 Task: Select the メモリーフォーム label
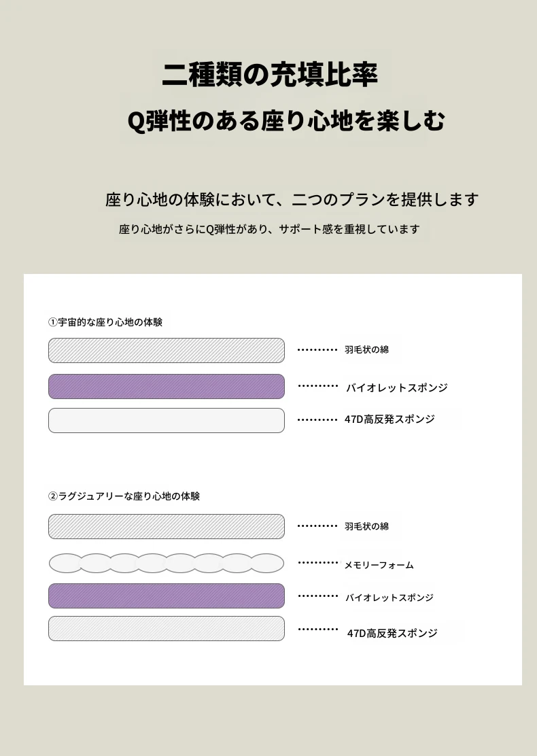379,565
